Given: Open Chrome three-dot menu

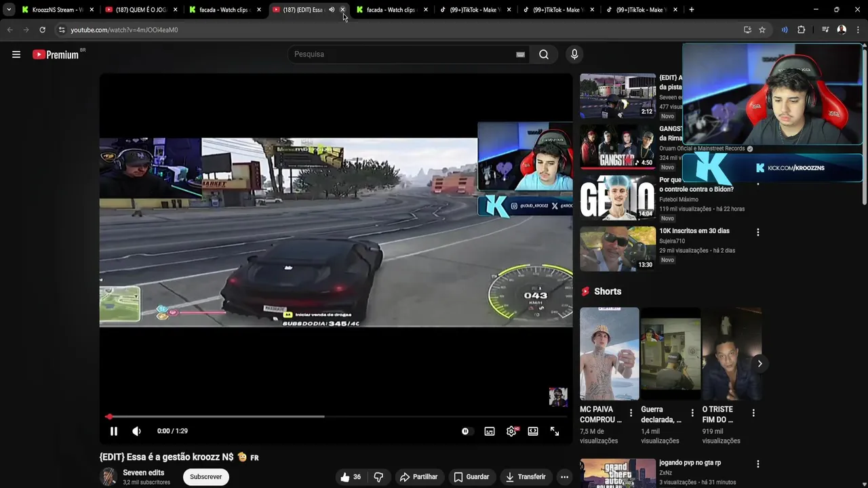Looking at the screenshot, I should [x=858, y=30].
